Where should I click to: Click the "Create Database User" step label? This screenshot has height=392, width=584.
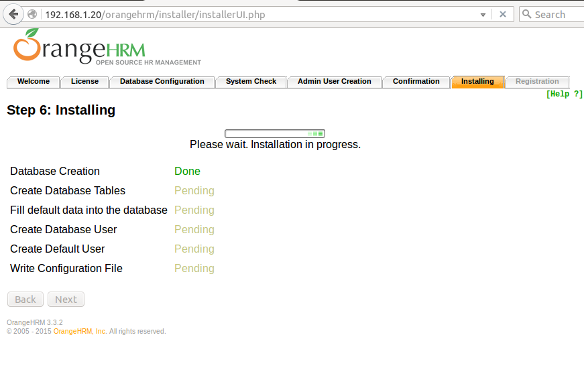point(63,229)
